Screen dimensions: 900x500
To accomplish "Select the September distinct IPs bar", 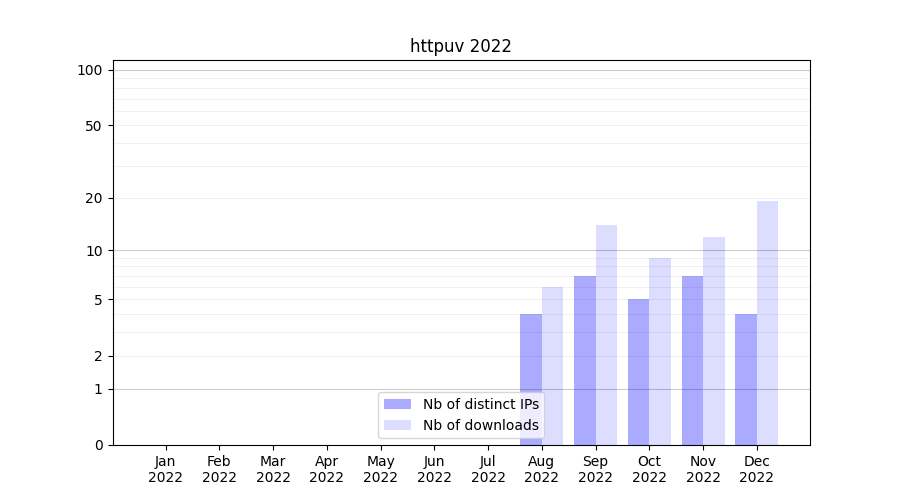I will 585,360.
